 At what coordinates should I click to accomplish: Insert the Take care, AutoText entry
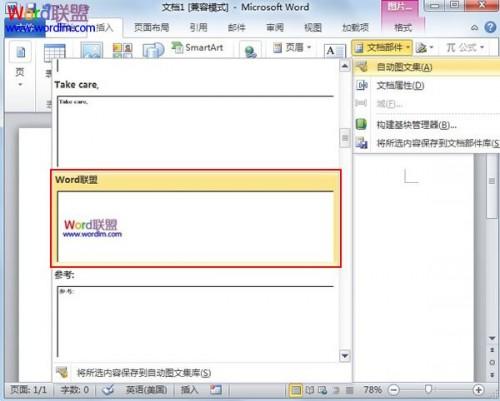[196, 123]
